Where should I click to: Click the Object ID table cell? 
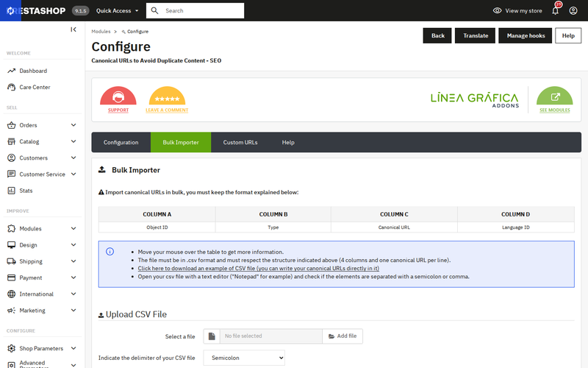coord(157,227)
